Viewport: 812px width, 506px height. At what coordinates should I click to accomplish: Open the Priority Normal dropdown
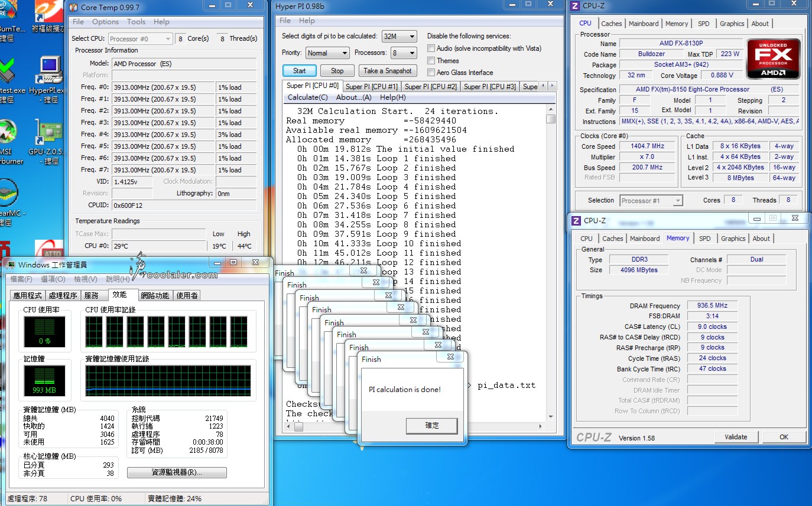pyautogui.click(x=327, y=53)
